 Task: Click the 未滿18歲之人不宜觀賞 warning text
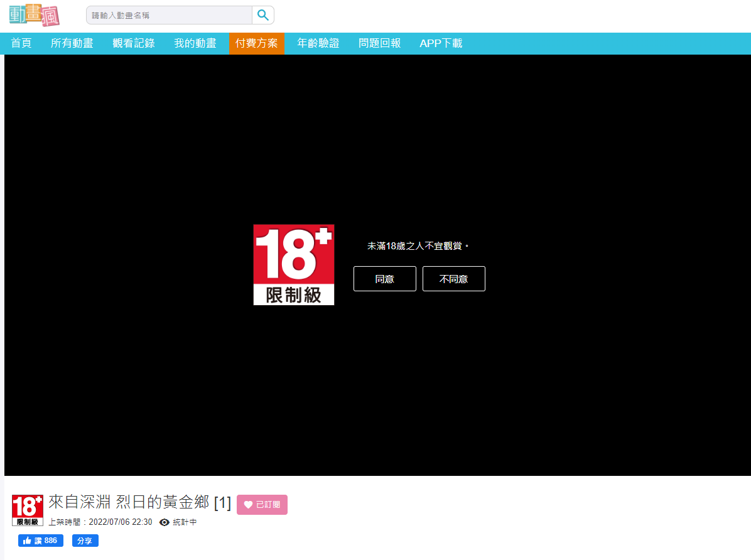(x=418, y=246)
